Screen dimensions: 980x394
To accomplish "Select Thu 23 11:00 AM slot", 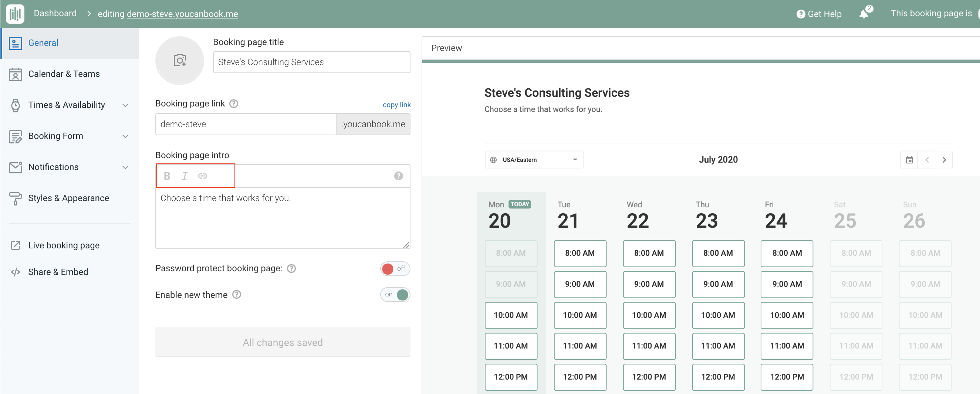I will (x=718, y=346).
